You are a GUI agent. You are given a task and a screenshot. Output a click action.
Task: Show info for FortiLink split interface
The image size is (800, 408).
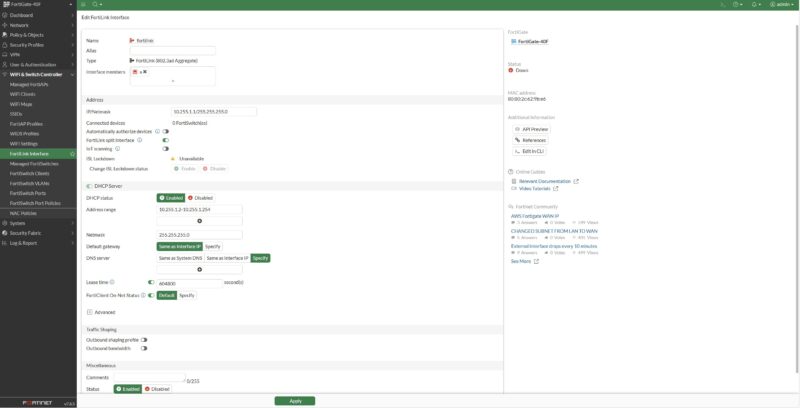139,140
